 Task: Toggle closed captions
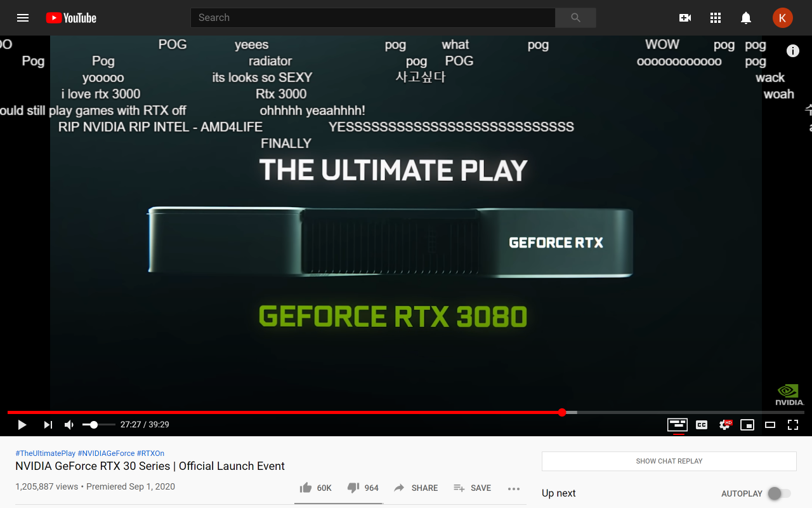point(702,425)
